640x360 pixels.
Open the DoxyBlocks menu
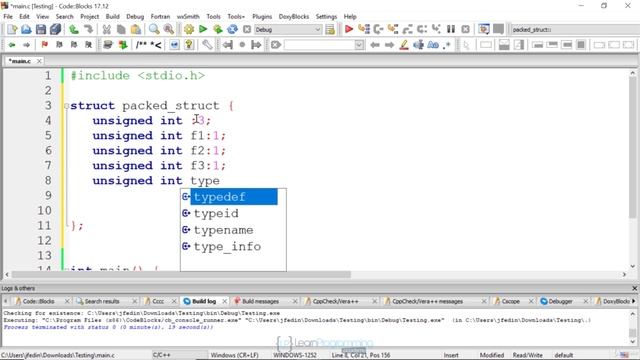tap(294, 17)
